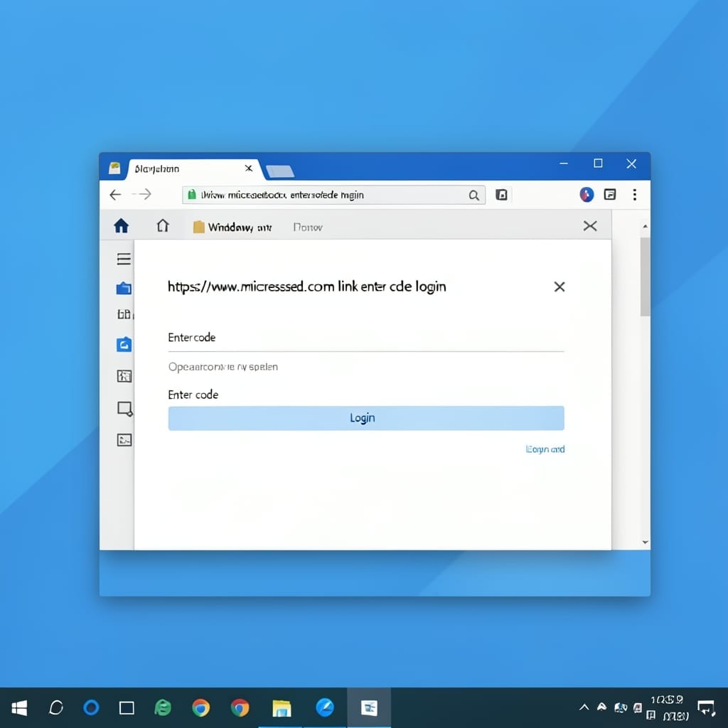Click the scrollbar up arrow
This screenshot has width=728, height=728.
click(645, 226)
